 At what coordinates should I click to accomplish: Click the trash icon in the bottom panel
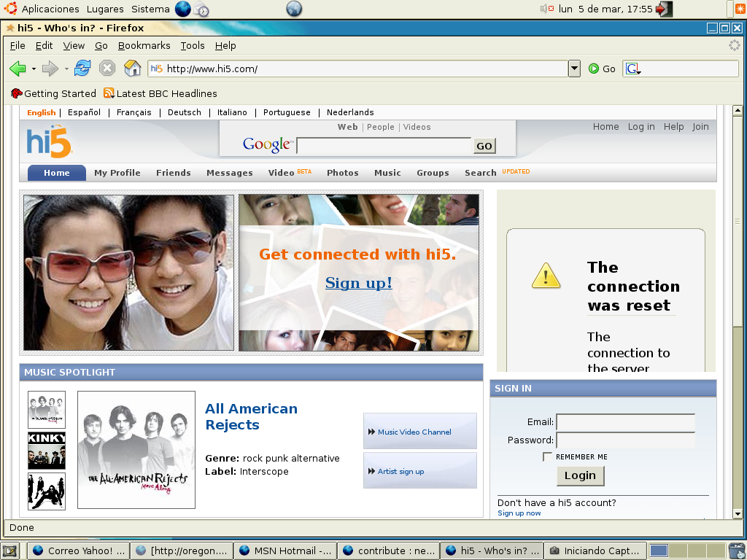click(737, 551)
